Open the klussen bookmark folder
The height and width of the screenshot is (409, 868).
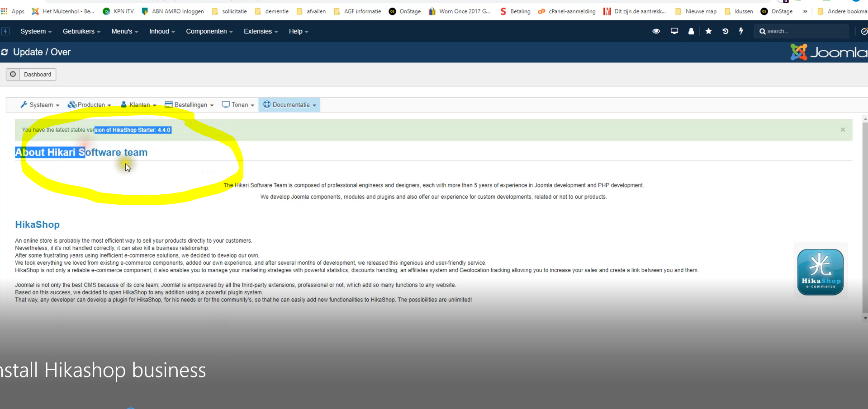pos(739,11)
